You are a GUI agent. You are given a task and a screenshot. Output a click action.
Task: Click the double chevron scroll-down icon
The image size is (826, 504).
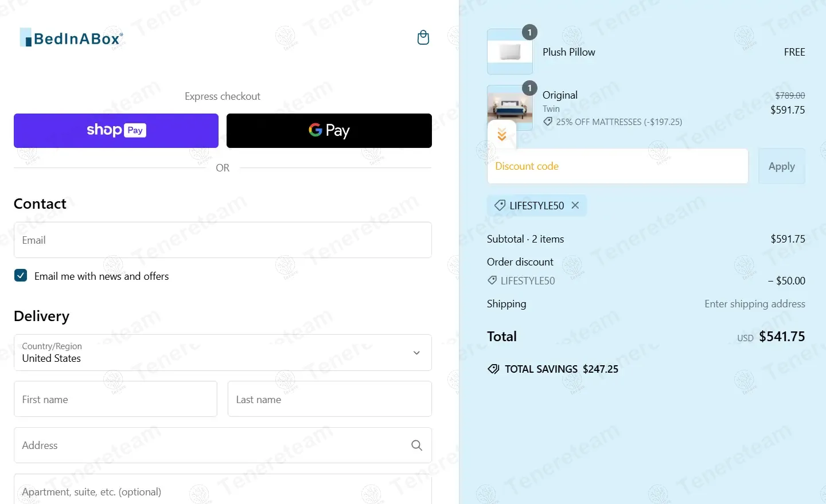[502, 135]
